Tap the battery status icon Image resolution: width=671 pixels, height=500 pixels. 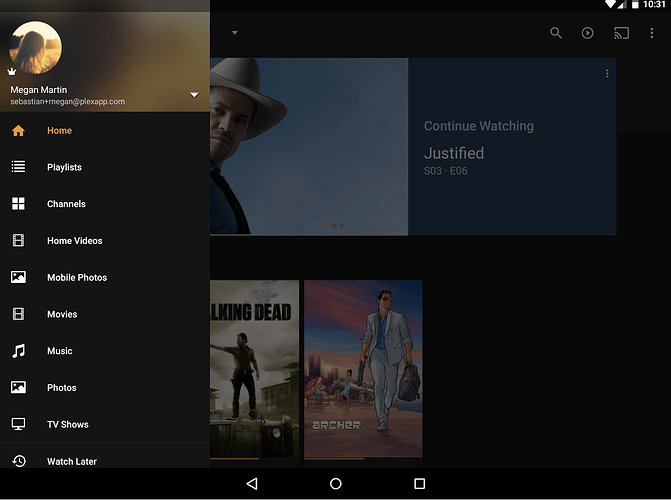tap(635, 4)
